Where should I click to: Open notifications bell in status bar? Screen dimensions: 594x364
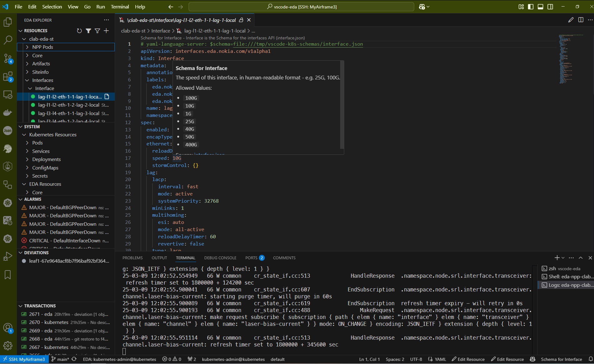[591, 359]
